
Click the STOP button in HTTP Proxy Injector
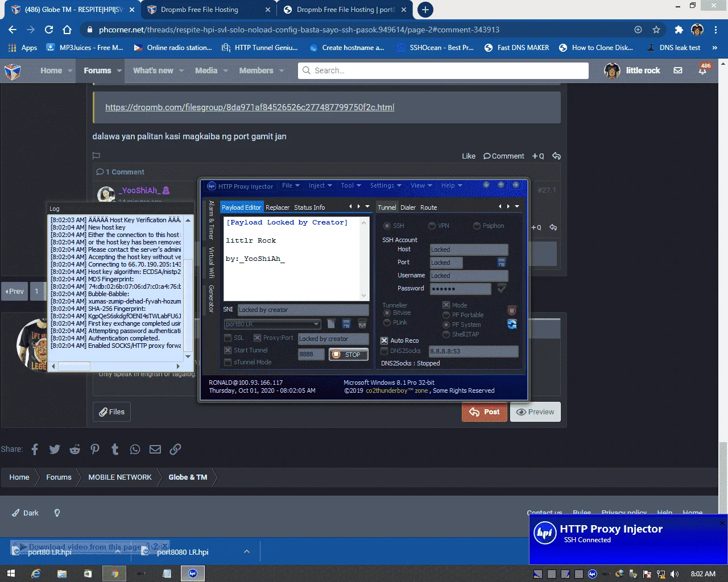click(348, 355)
